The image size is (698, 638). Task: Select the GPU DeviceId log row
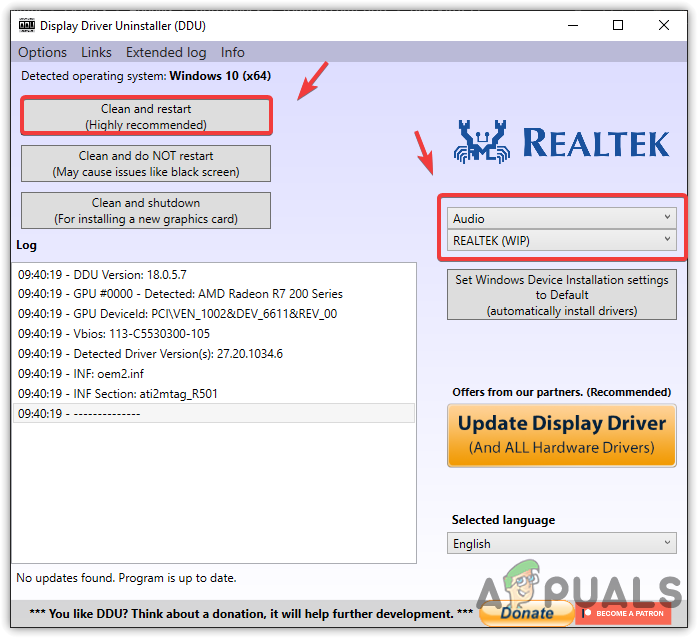point(214,314)
